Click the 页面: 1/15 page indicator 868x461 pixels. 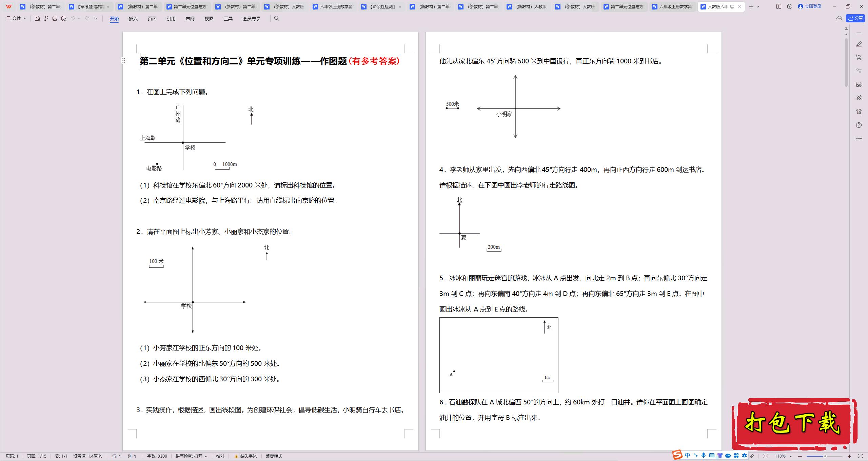pyautogui.click(x=37, y=456)
